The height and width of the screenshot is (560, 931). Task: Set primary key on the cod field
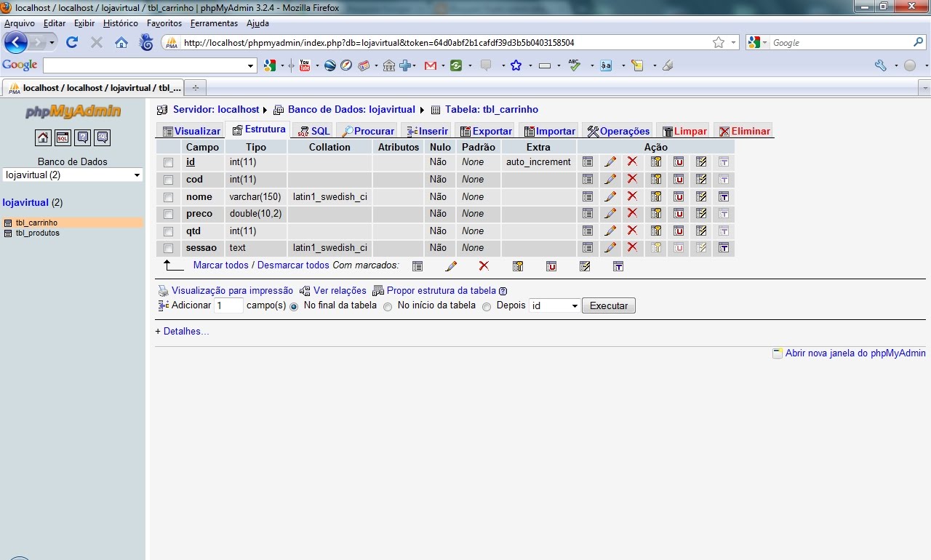click(656, 179)
